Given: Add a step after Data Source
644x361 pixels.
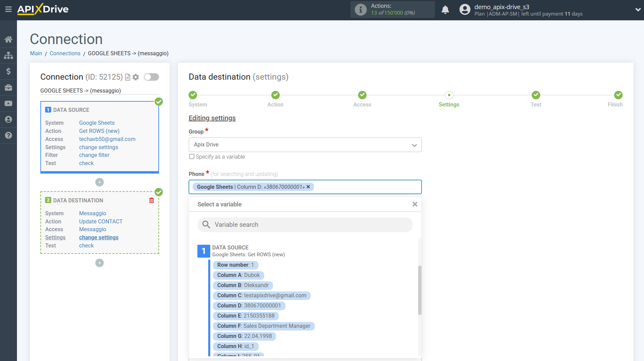Looking at the screenshot, I should pos(99,182).
